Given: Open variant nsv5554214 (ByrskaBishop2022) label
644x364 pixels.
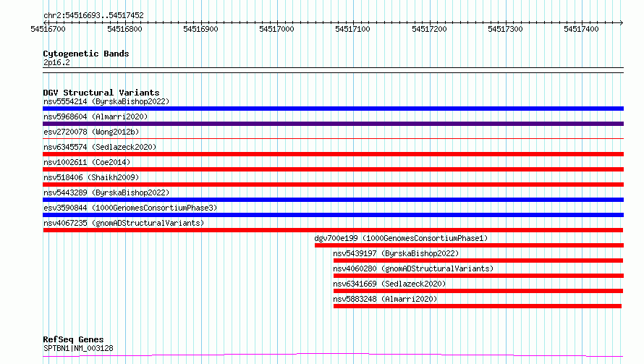Looking at the screenshot, I should (x=106, y=101).
